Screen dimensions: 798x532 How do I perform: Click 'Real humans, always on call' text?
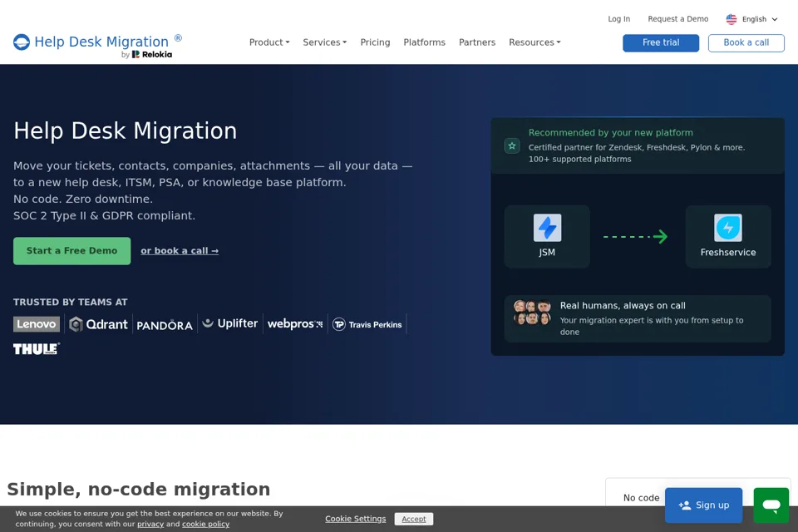(623, 305)
